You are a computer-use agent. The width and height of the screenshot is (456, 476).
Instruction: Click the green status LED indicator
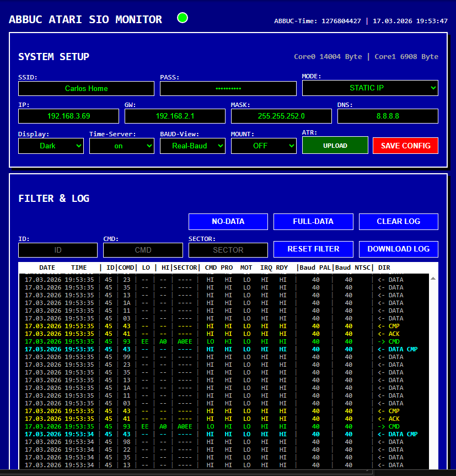[x=183, y=17]
